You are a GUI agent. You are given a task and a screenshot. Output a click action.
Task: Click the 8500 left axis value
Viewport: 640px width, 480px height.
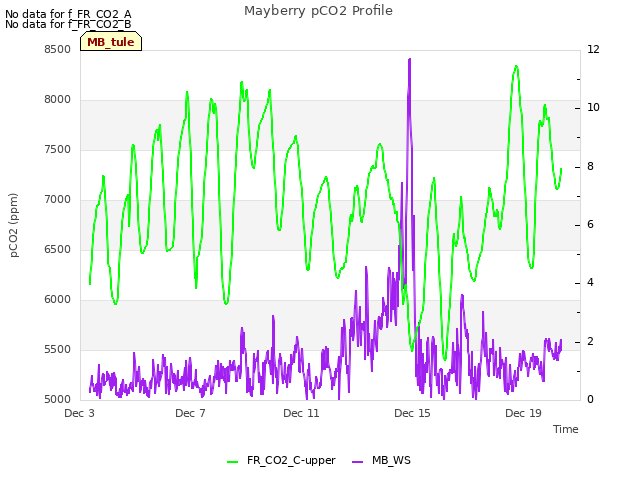pyautogui.click(x=58, y=49)
